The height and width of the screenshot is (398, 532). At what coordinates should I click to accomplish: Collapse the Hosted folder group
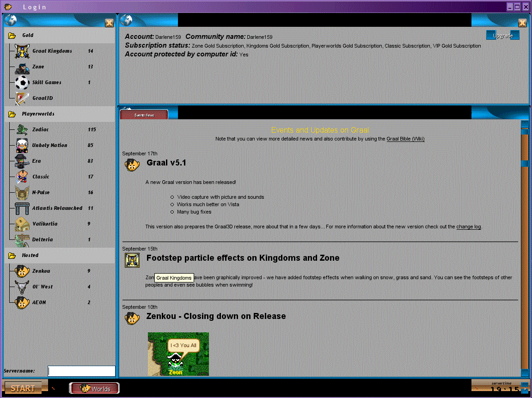click(12, 256)
